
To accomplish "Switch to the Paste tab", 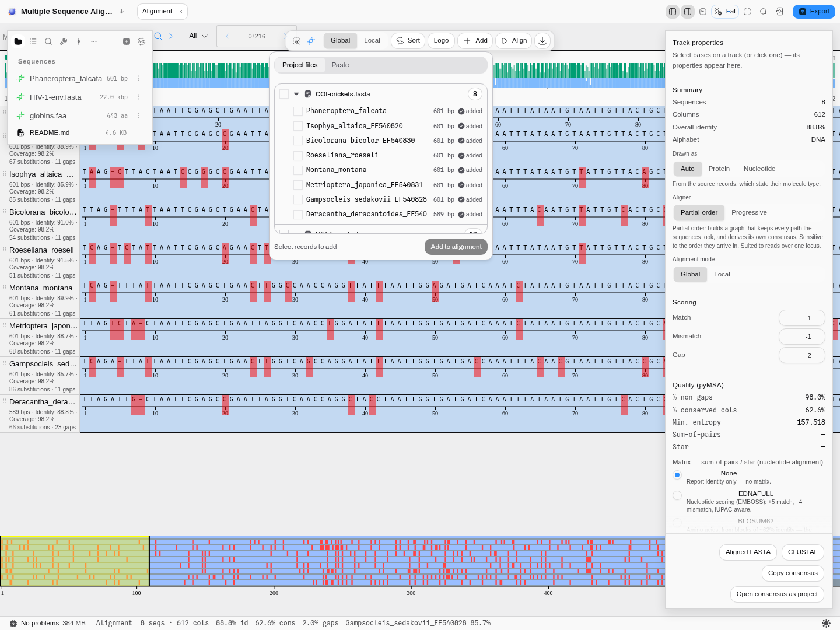I will pyautogui.click(x=340, y=65).
